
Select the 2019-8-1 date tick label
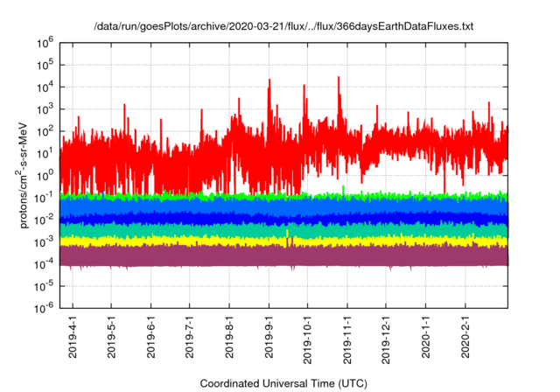[x=229, y=337]
